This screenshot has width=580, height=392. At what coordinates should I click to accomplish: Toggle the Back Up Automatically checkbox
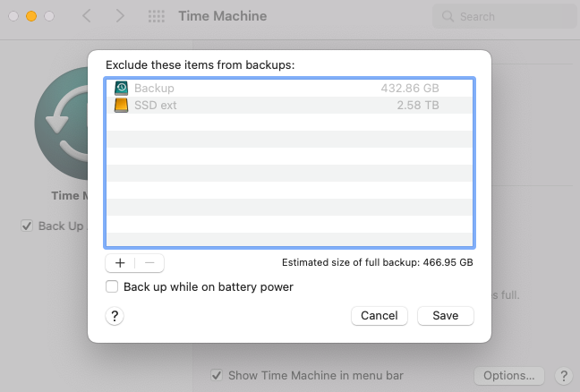click(x=27, y=226)
